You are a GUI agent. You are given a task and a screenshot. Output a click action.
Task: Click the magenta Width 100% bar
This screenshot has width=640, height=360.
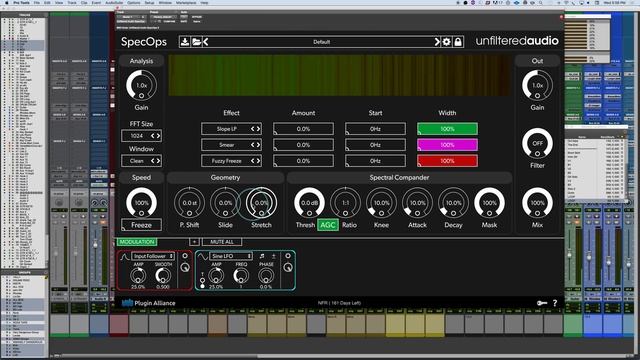coord(447,145)
